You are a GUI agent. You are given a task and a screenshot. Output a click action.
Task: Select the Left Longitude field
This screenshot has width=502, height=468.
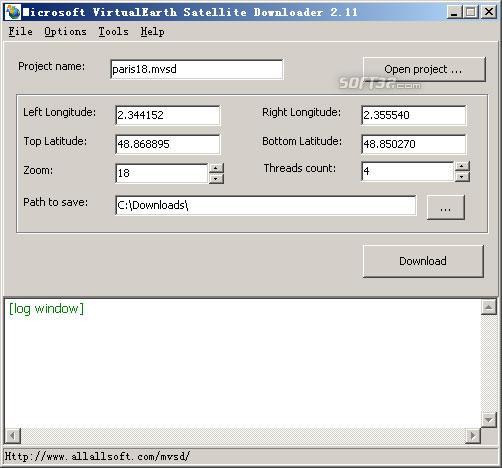[x=168, y=115]
